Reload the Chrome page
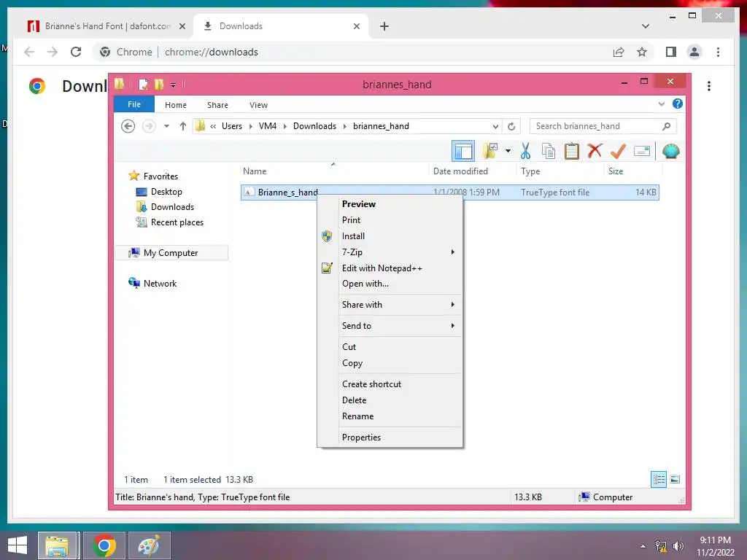 pos(76,52)
